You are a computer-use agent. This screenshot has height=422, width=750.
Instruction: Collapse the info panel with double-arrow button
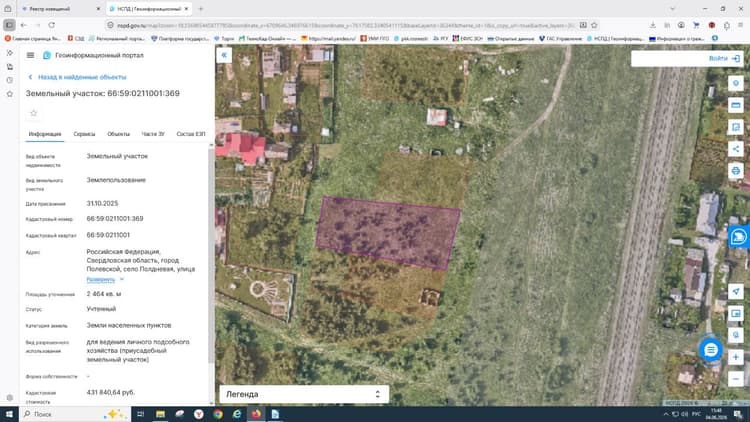coord(224,55)
